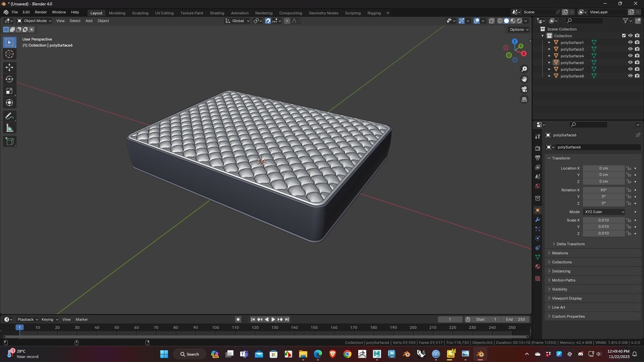Activate the Move tool
Viewport: 644px width, 362px height.
pyautogui.click(x=9, y=67)
